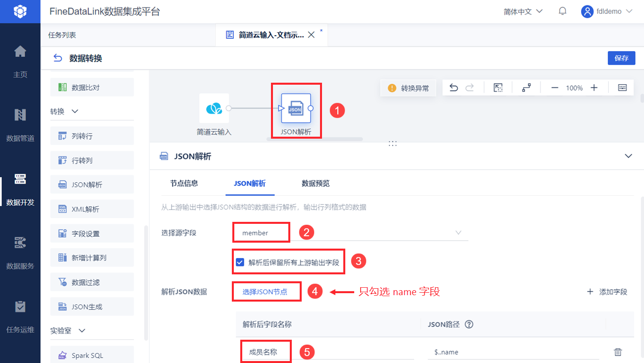Collapse the JSON解析 settings panel chevron

(x=629, y=156)
